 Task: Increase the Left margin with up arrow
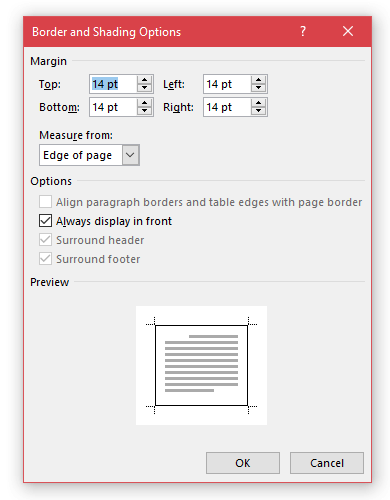click(258, 80)
